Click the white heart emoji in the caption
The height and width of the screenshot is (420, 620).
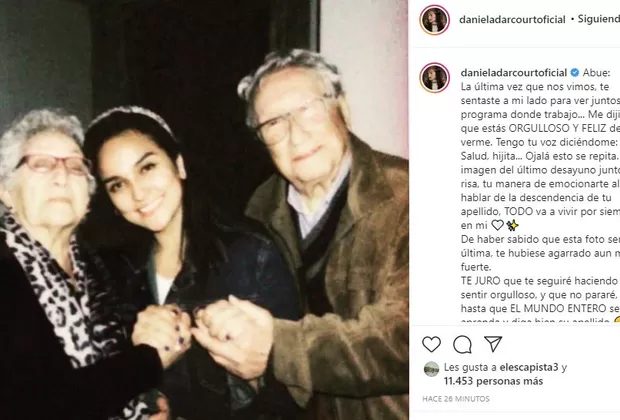497,225
